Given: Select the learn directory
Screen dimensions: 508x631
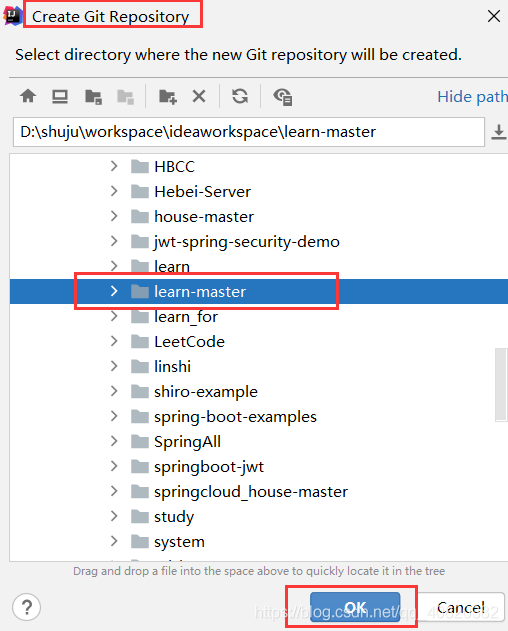Looking at the screenshot, I should [172, 266].
